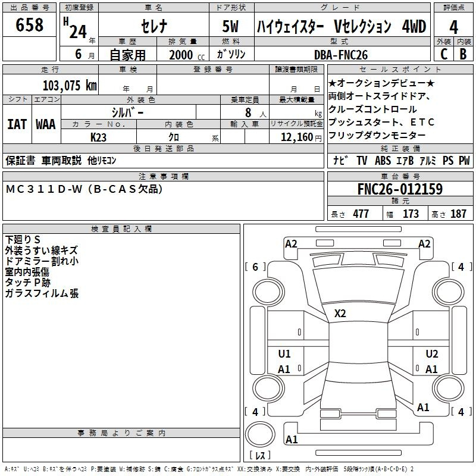Select ナビ in genuine equipment
This screenshot has width=476, height=476.
pyautogui.click(x=340, y=160)
